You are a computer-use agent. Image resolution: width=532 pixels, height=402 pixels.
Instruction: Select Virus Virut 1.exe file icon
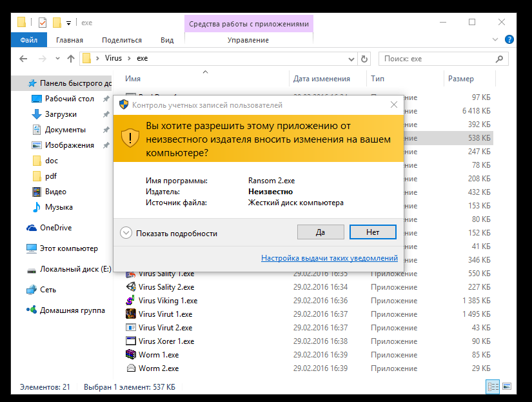(x=131, y=314)
